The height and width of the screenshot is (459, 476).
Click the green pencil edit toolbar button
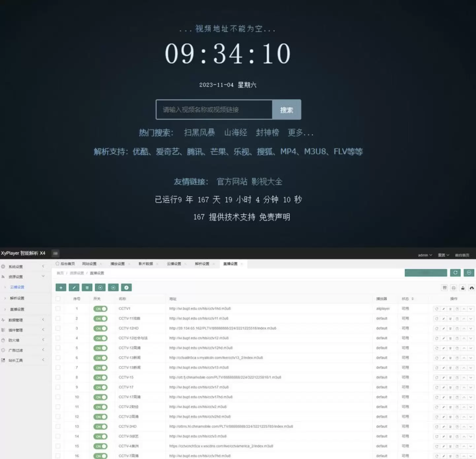(74, 288)
